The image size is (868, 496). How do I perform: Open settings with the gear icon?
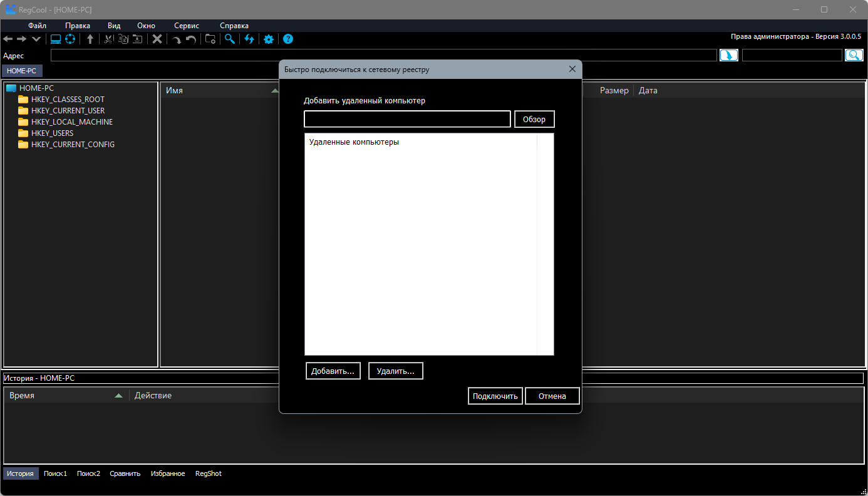(269, 39)
